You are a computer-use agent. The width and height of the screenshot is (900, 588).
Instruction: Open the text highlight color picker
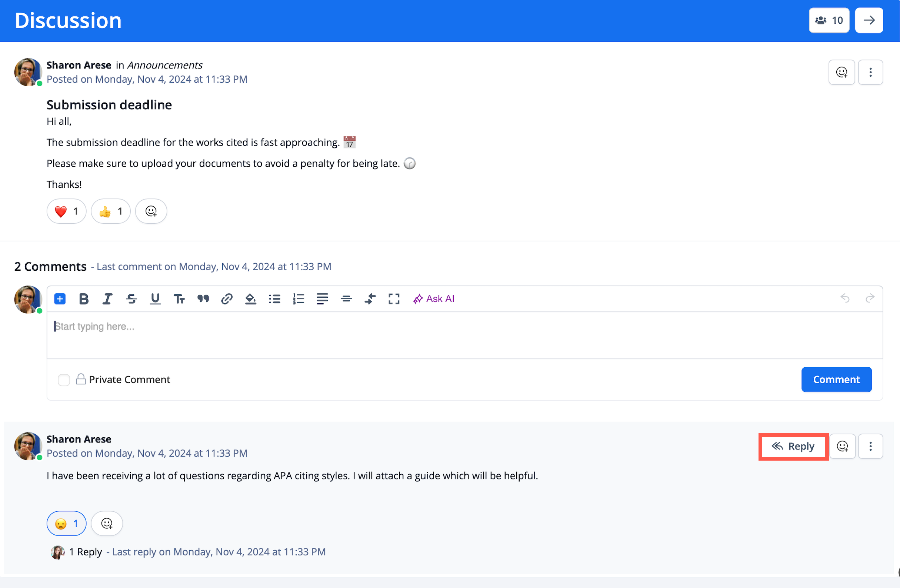tap(250, 299)
